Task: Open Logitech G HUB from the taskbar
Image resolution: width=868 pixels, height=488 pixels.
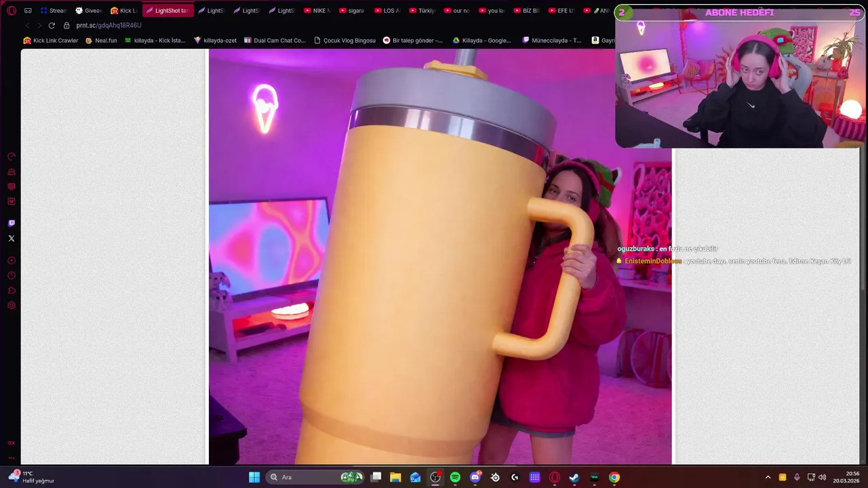Action: coord(515,477)
